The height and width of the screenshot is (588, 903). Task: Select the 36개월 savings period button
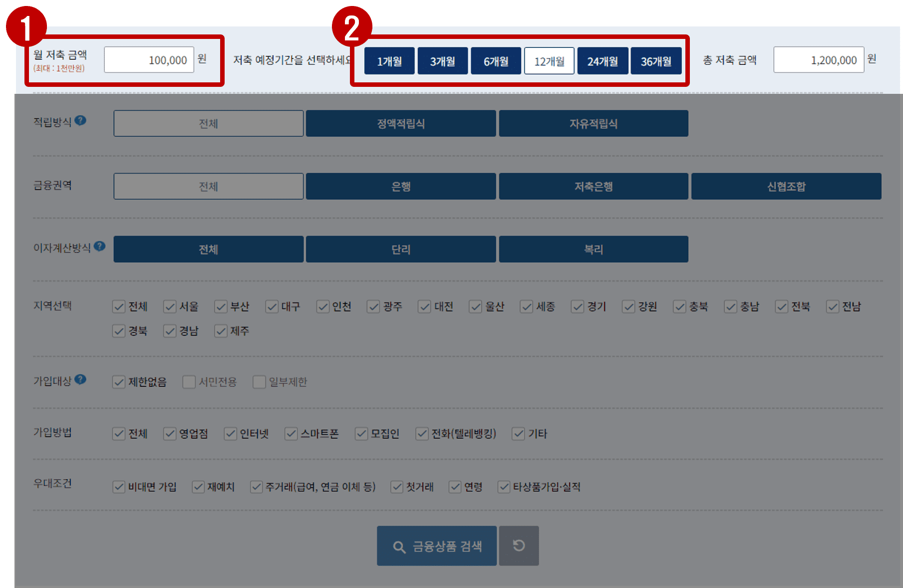pyautogui.click(x=656, y=60)
